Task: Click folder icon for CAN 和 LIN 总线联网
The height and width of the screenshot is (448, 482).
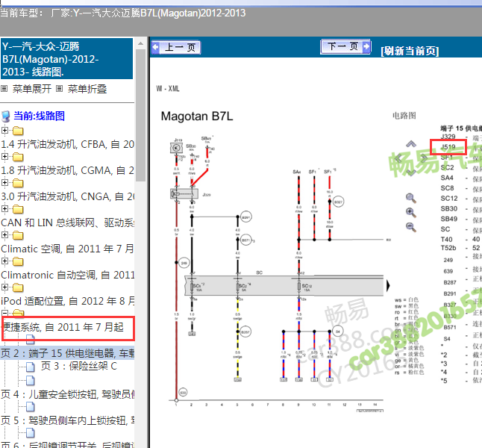Action: 18,210
